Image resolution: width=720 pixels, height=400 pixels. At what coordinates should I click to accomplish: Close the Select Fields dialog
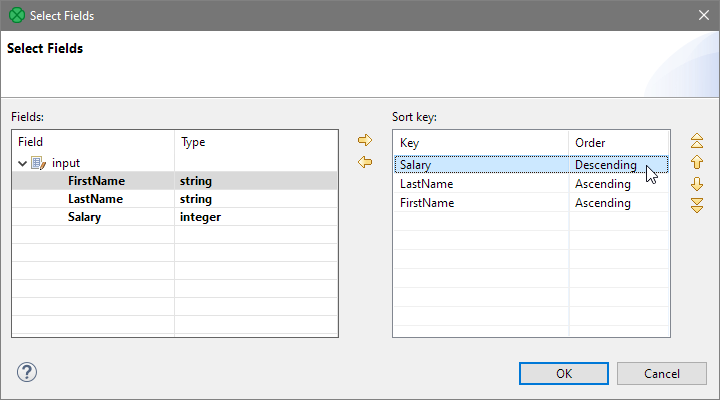(701, 15)
